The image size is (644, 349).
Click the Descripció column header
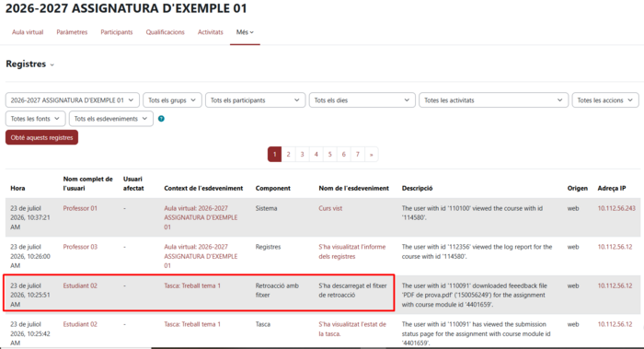tap(417, 188)
